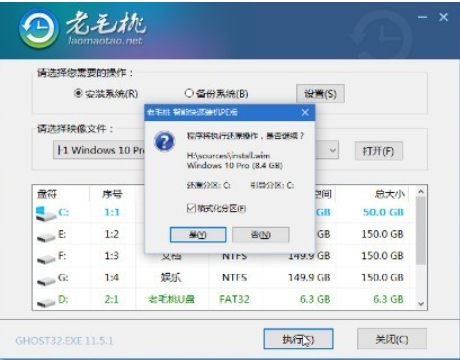Toggle the format partition (F) checkbox
The width and height of the screenshot is (460, 360).
click(x=191, y=208)
